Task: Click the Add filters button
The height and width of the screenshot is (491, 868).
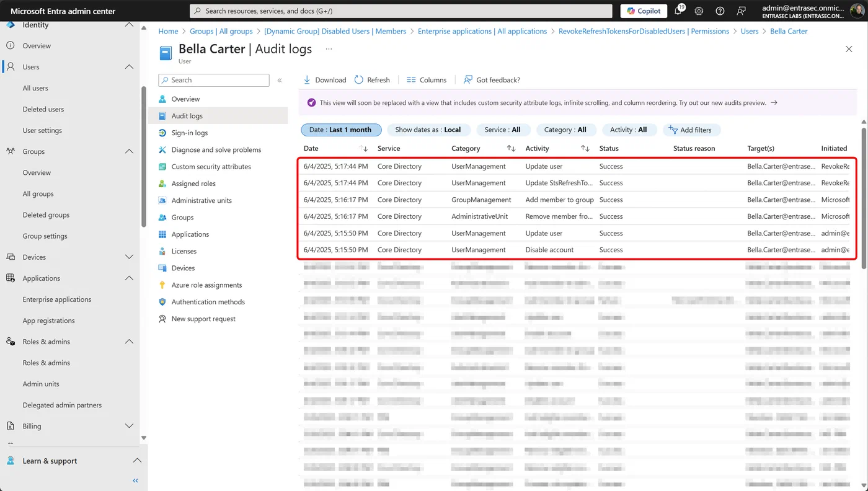Action: point(691,130)
